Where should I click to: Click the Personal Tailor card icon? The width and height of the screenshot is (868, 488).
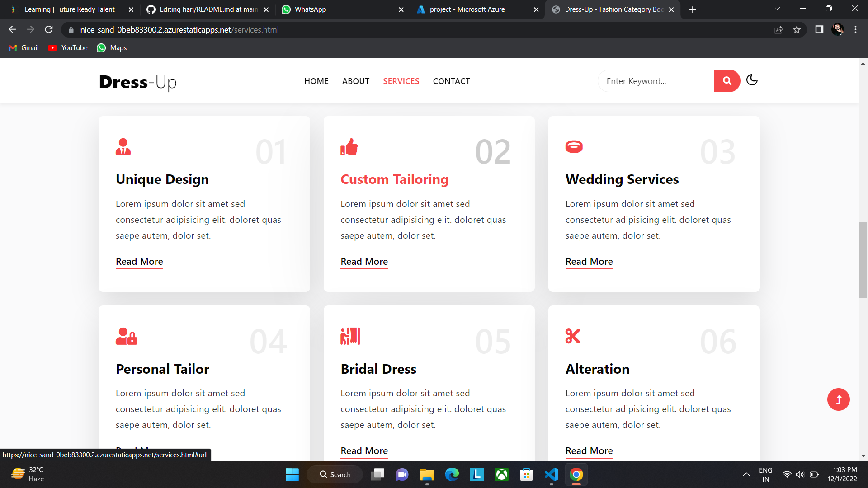(x=126, y=336)
